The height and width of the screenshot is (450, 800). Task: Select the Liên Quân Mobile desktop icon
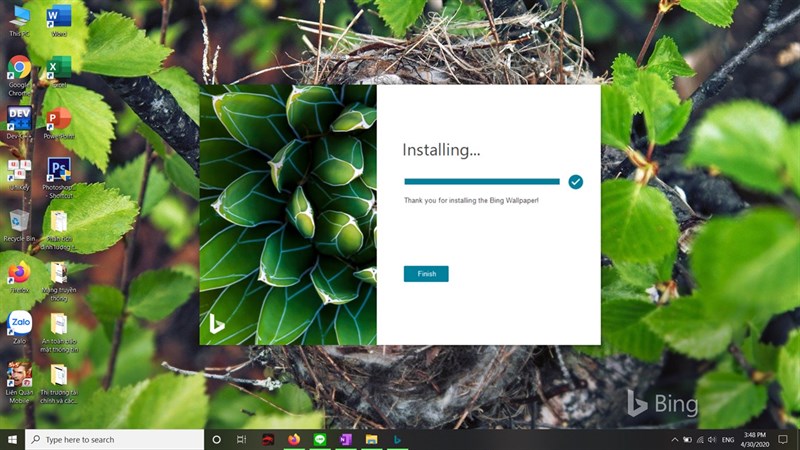pyautogui.click(x=19, y=383)
